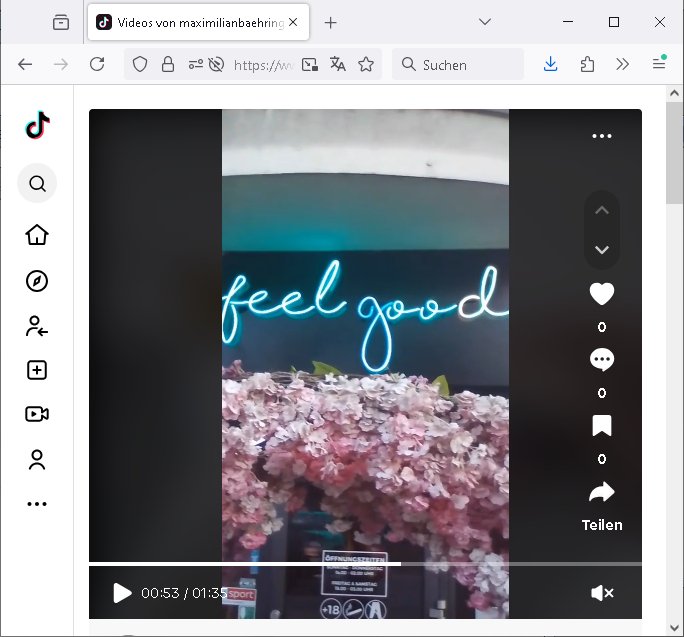Open the tracking protection shield

pos(140,65)
